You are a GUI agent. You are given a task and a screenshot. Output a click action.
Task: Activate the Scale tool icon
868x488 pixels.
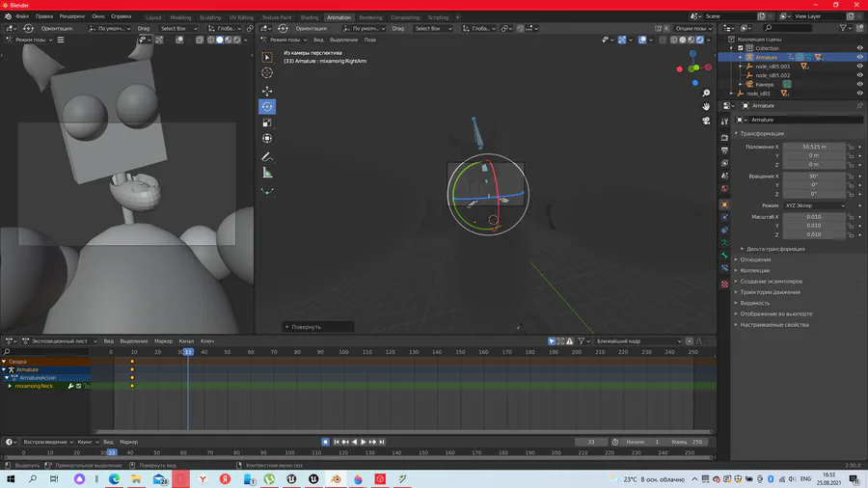pyautogui.click(x=267, y=123)
